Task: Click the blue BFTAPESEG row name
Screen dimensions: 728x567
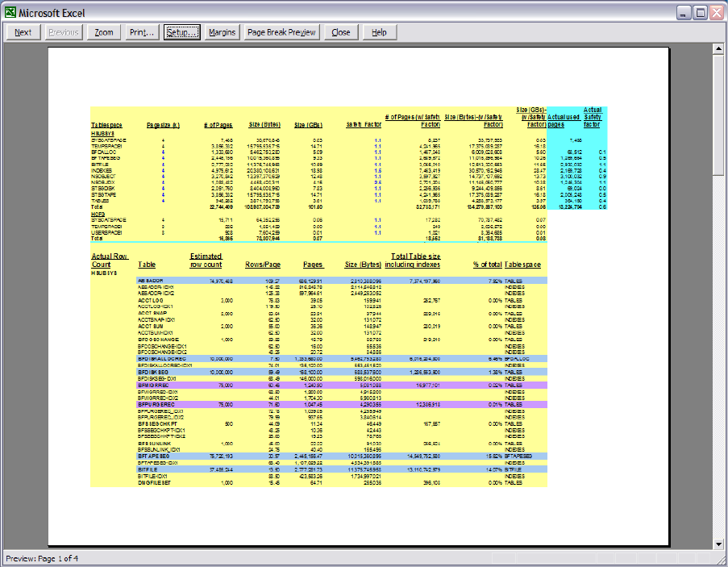Action: point(154,457)
